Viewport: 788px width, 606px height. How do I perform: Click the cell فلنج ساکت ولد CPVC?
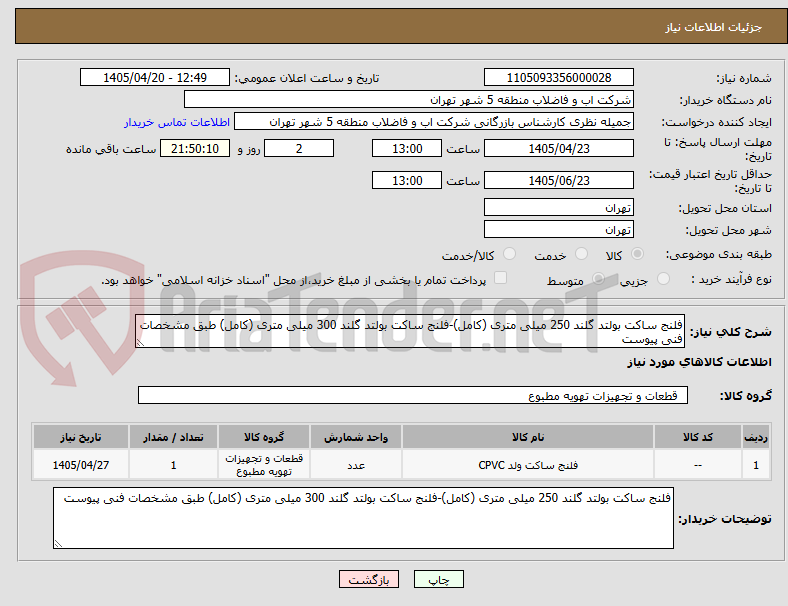pyautogui.click(x=528, y=465)
